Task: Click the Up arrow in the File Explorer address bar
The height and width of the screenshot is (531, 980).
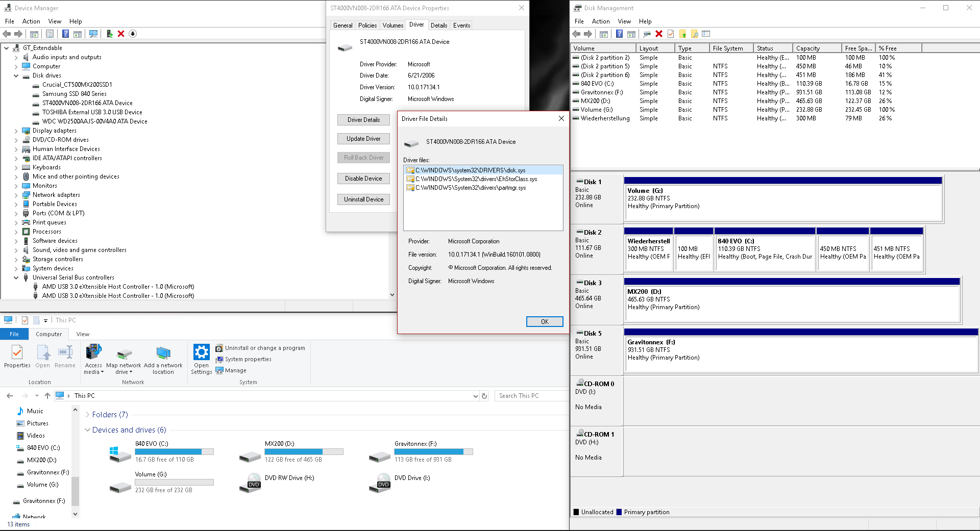Action: [x=47, y=396]
